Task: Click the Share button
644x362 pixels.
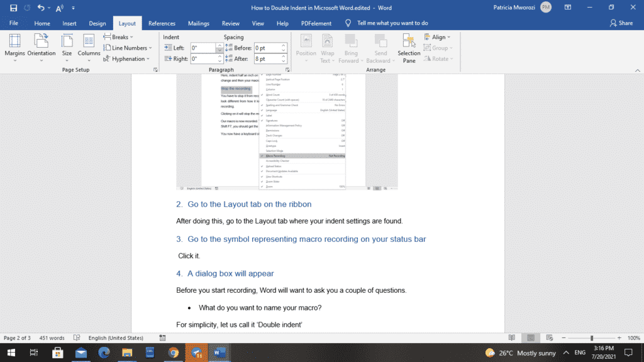Action: click(x=621, y=23)
